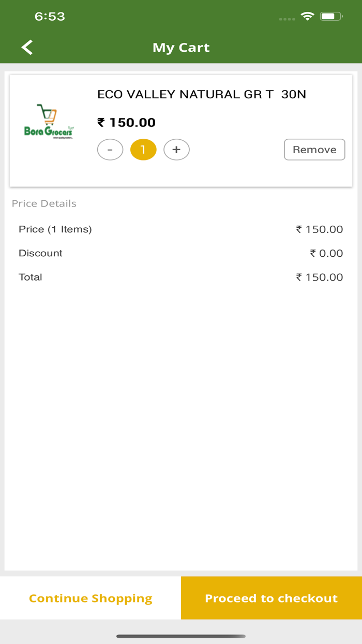Tap the yellow quantity badge showing 1
Viewport: 362px width, 644px height.
click(143, 150)
